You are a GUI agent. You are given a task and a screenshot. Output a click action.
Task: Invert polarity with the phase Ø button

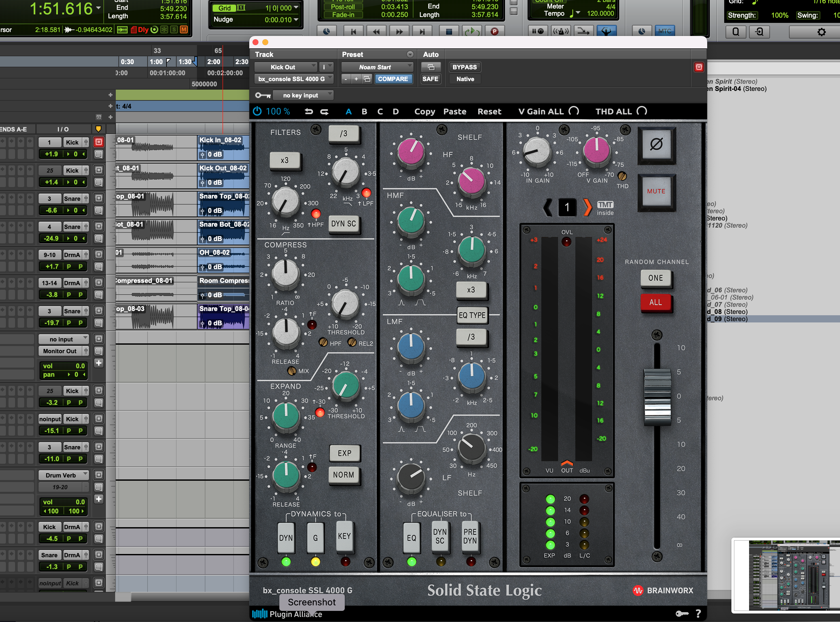(656, 144)
